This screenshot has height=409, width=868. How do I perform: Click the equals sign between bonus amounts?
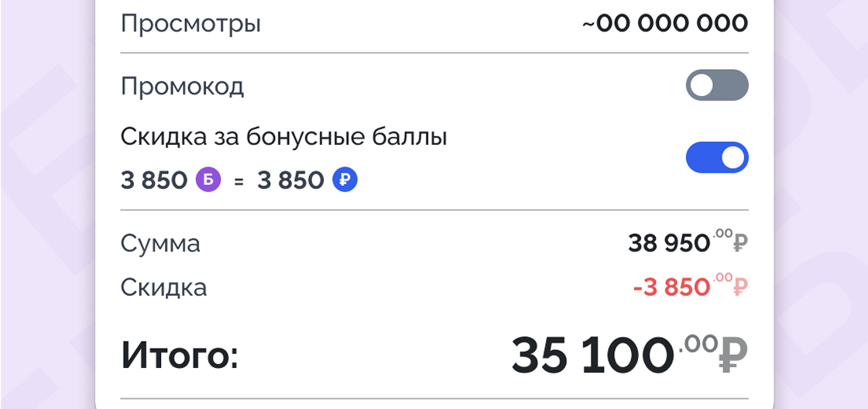238,181
